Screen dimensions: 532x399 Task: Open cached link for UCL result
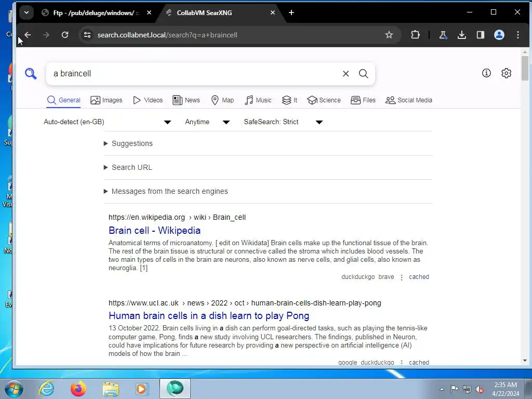click(419, 362)
